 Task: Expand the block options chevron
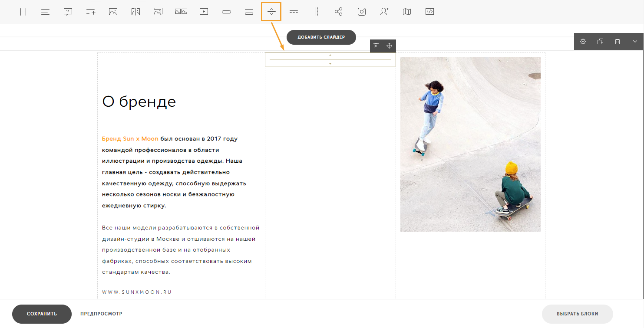click(635, 42)
